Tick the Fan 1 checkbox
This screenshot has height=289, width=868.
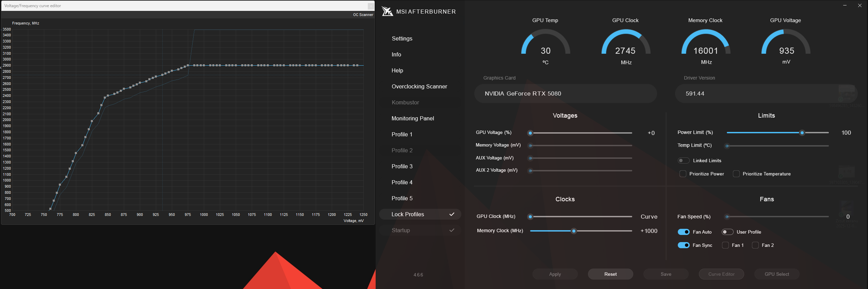pyautogui.click(x=725, y=245)
